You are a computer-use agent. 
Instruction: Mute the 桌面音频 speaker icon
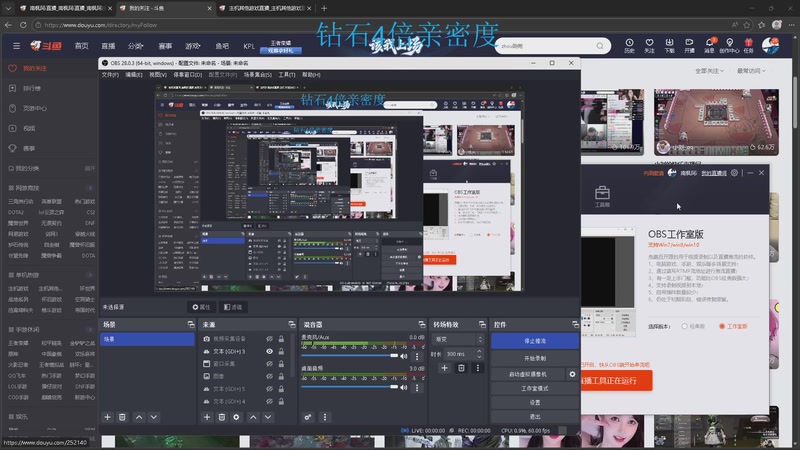pos(404,387)
